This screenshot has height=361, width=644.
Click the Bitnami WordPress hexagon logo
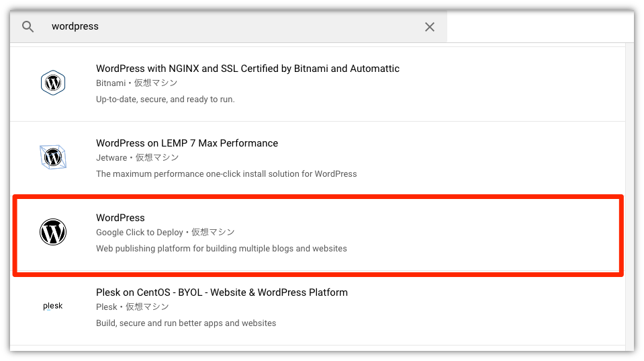53,83
